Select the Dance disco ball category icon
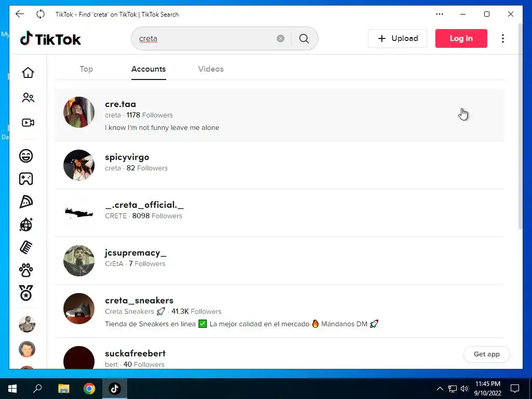532x399 pixels. pyautogui.click(x=26, y=224)
